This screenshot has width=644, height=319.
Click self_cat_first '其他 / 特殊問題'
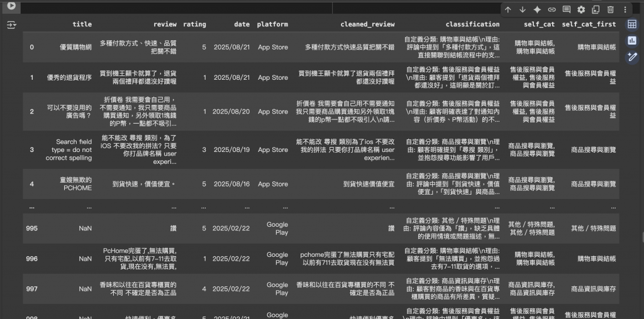594,229
